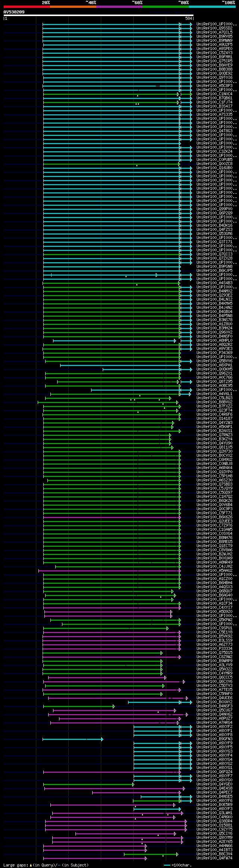239x868 pixels.
Task: Open hit UniRef100_C1N0C4
Action: click(214, 94)
